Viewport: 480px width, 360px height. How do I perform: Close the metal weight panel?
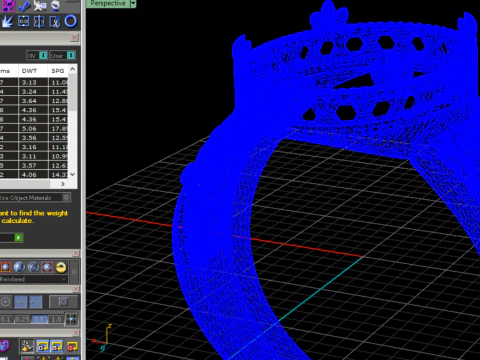pyautogui.click(x=74, y=37)
